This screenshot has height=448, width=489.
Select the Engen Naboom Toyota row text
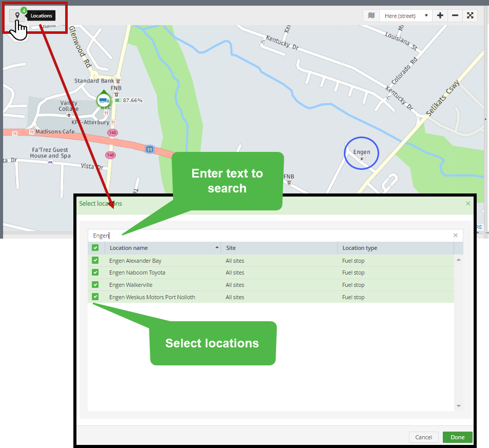[137, 272]
